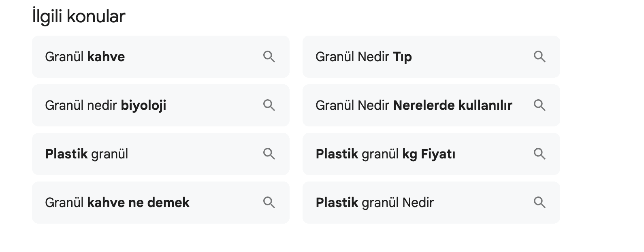644x252 pixels.
Task: Click search icon for Granül kahve ne demek
Action: pos(269,203)
